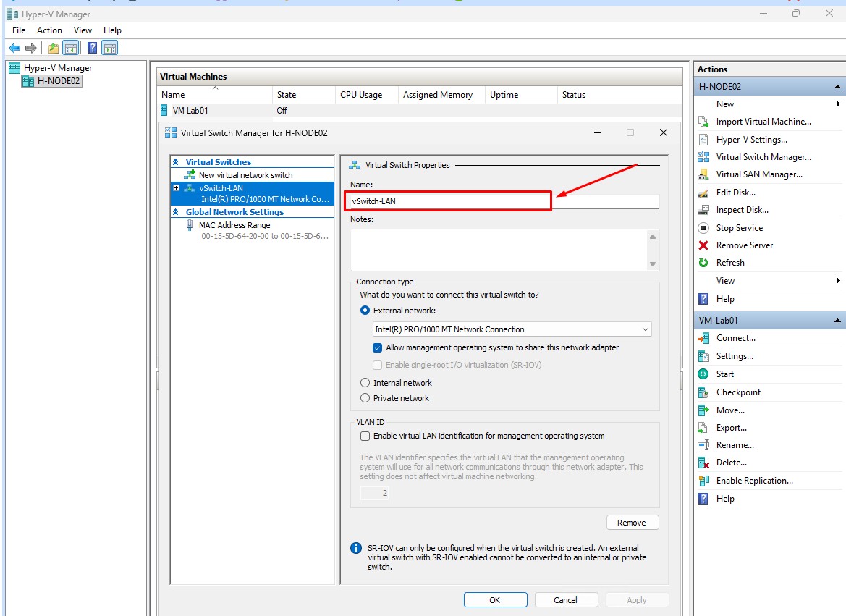Image resolution: width=846 pixels, height=616 pixels.
Task: Close the Virtual Switch Manager dialog
Action: click(x=664, y=132)
